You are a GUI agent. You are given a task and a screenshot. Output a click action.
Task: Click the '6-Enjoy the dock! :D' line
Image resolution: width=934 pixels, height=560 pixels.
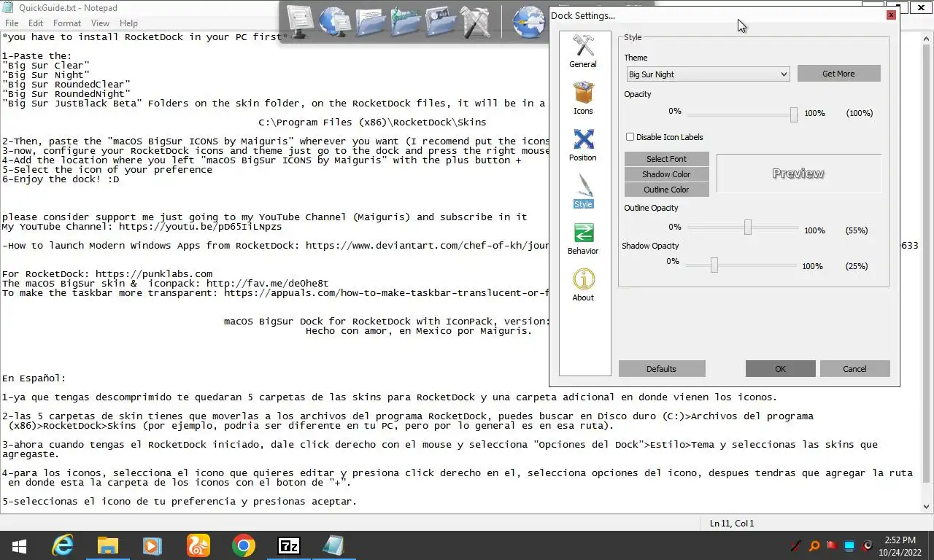pos(60,179)
